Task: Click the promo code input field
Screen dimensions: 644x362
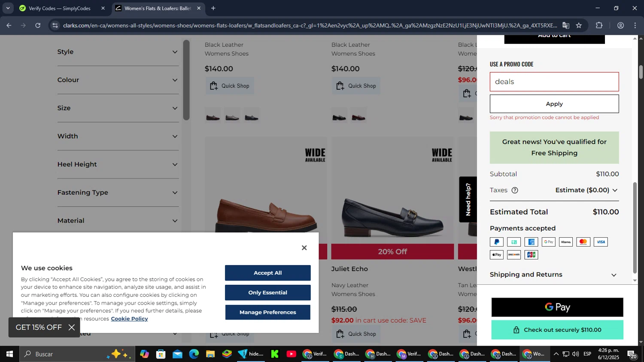Action: coord(554,81)
